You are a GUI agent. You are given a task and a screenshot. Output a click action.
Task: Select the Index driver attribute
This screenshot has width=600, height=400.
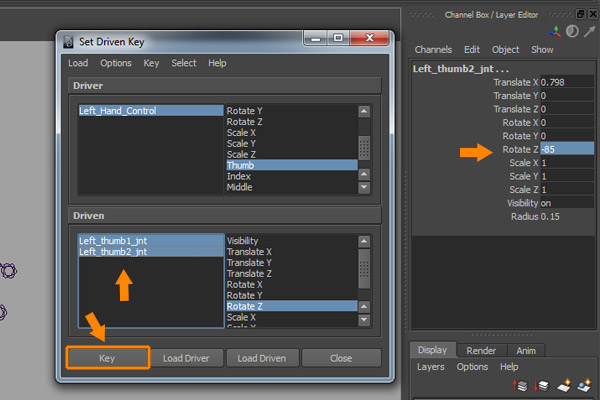click(x=292, y=176)
